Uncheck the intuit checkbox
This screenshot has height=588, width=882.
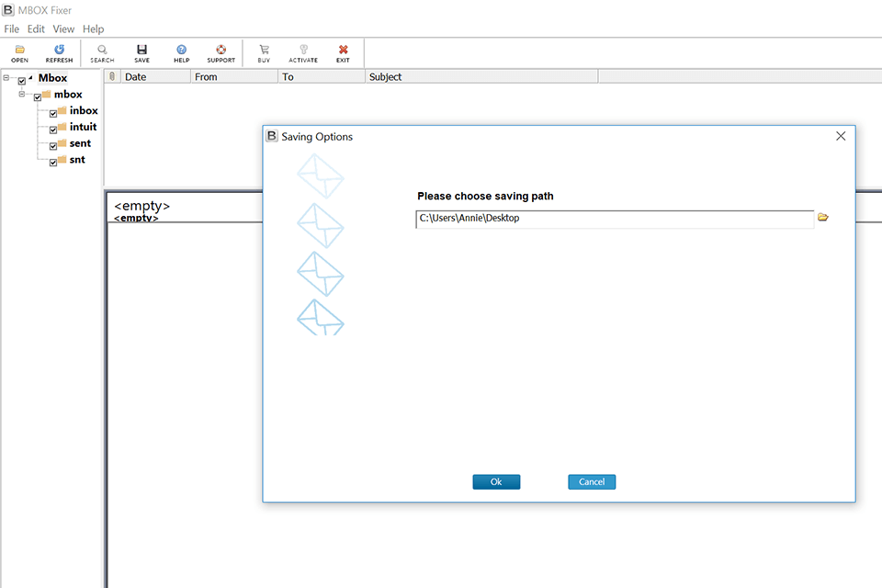pos(53,130)
